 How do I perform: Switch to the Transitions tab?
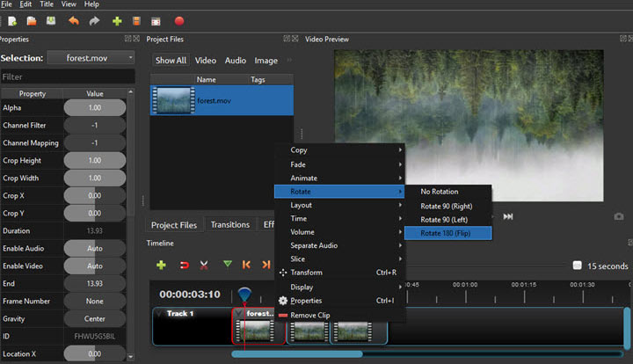[x=229, y=224]
